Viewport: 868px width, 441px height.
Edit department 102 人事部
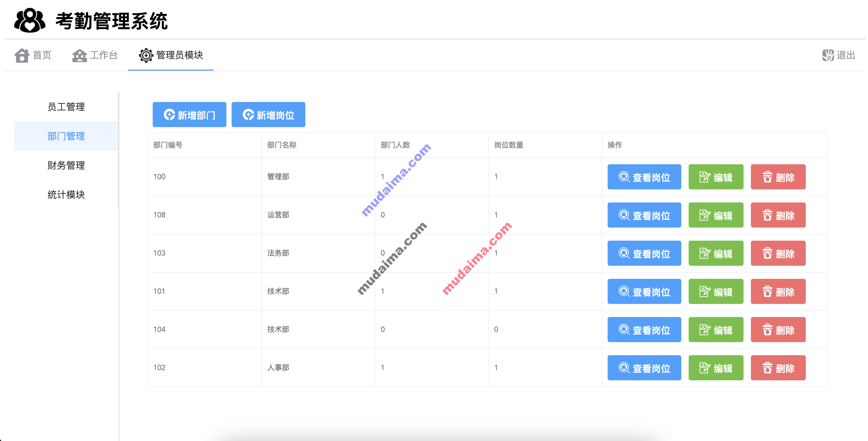716,367
